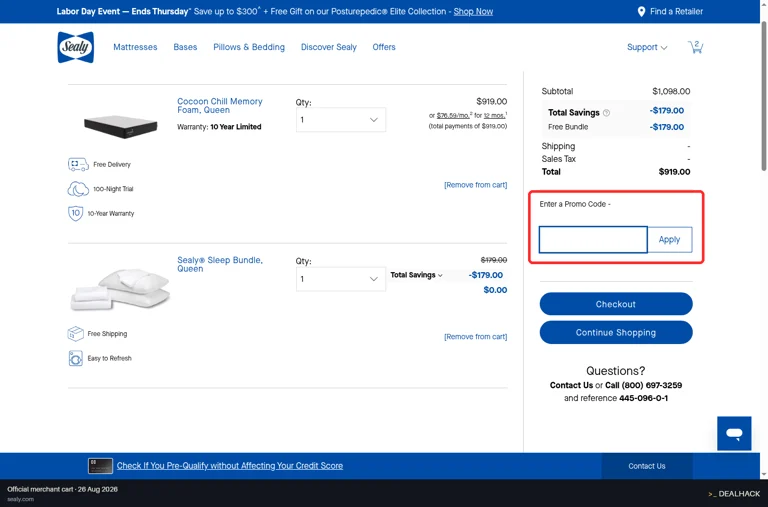Click the $76.59/mo. financing link
This screenshot has width=768, height=507.
454,116
